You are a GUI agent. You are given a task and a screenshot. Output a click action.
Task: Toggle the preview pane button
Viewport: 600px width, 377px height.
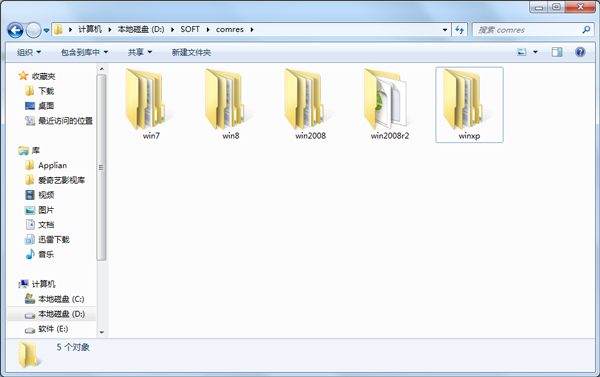[557, 52]
